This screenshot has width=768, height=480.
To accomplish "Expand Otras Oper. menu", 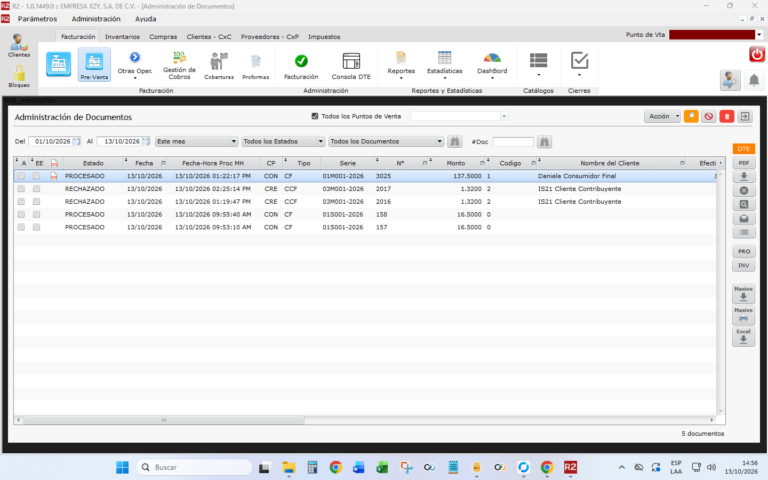I will [x=135, y=65].
